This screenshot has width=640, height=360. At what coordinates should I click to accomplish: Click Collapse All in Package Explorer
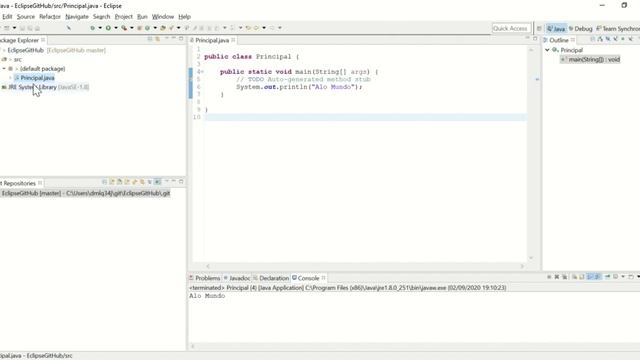pyautogui.click(x=150, y=39)
